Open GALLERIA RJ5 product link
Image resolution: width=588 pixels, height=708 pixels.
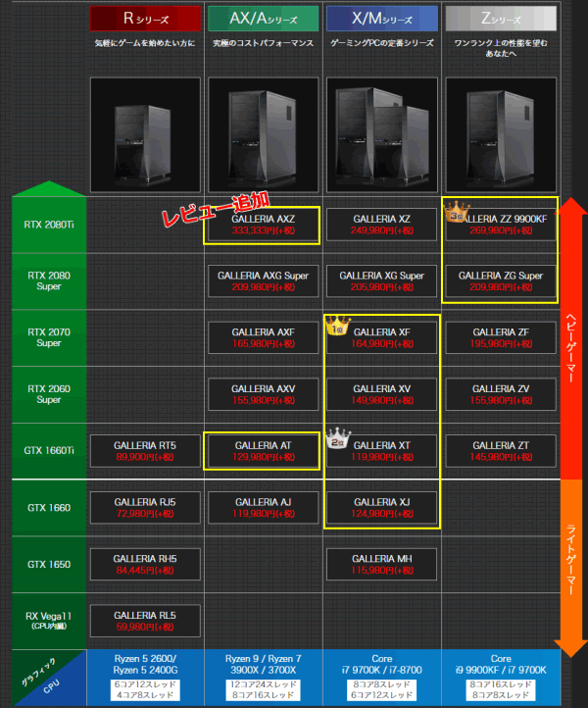pyautogui.click(x=145, y=508)
